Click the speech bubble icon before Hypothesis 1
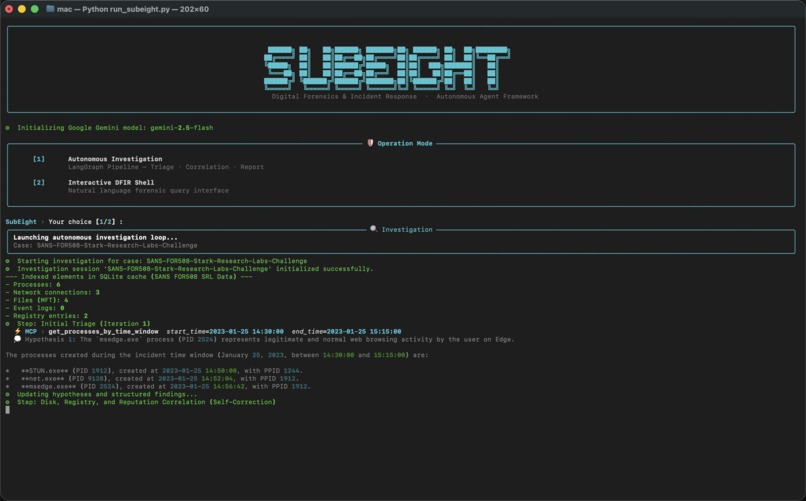 coord(17,339)
